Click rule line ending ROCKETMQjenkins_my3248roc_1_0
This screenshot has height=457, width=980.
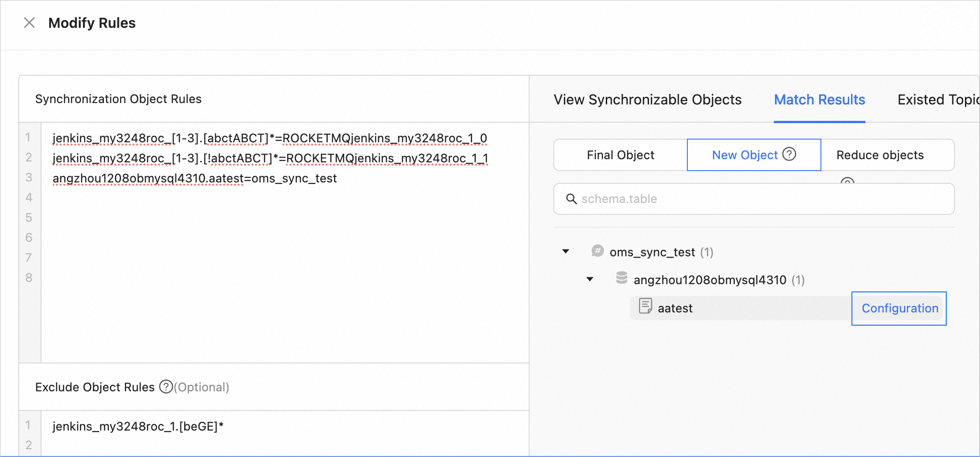coord(270,138)
